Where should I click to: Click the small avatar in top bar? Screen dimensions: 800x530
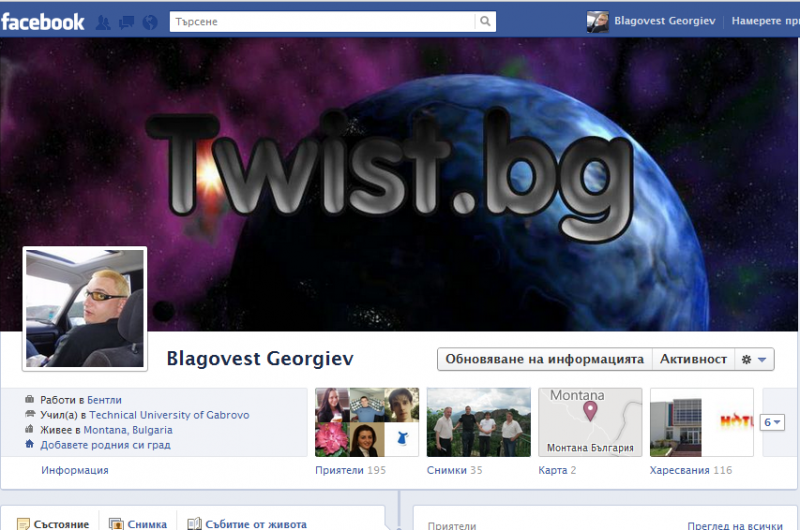click(597, 21)
